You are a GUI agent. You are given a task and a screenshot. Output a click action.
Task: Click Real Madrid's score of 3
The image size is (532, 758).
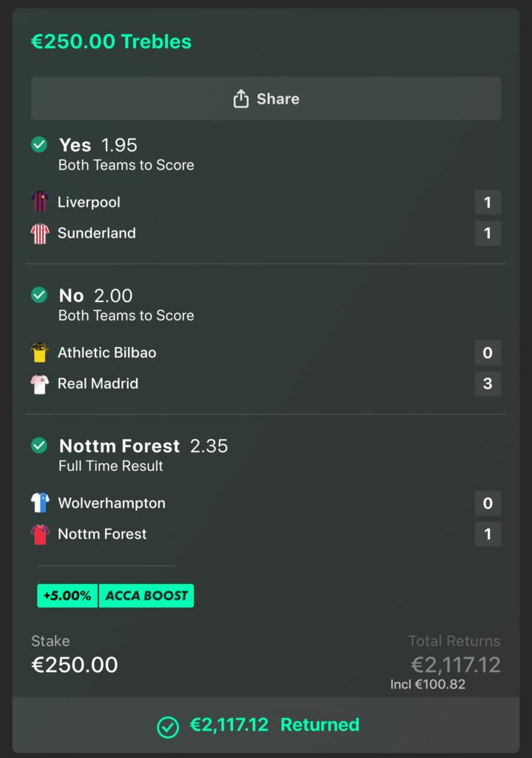tap(488, 383)
